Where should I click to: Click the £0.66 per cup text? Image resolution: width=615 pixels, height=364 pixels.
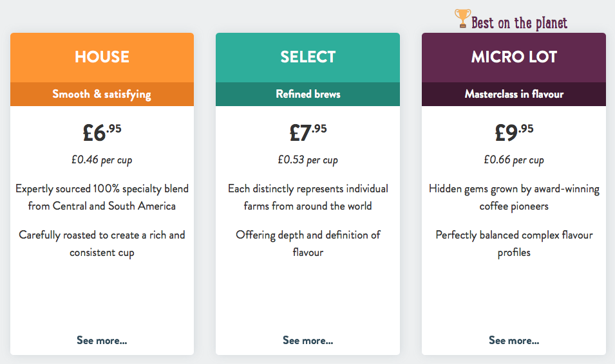tap(514, 160)
